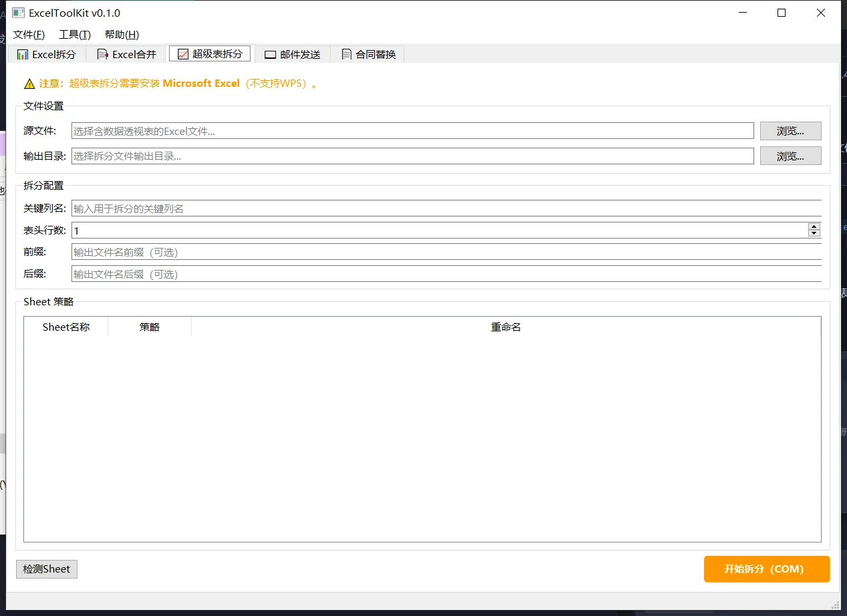Click the yellow warning triangle icon
Viewport: 847px width, 616px height.
29,84
